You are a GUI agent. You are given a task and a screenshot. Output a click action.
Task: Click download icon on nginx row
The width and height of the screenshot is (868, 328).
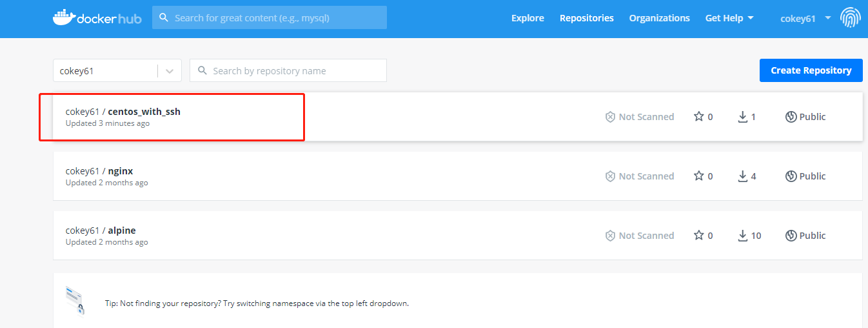point(743,176)
